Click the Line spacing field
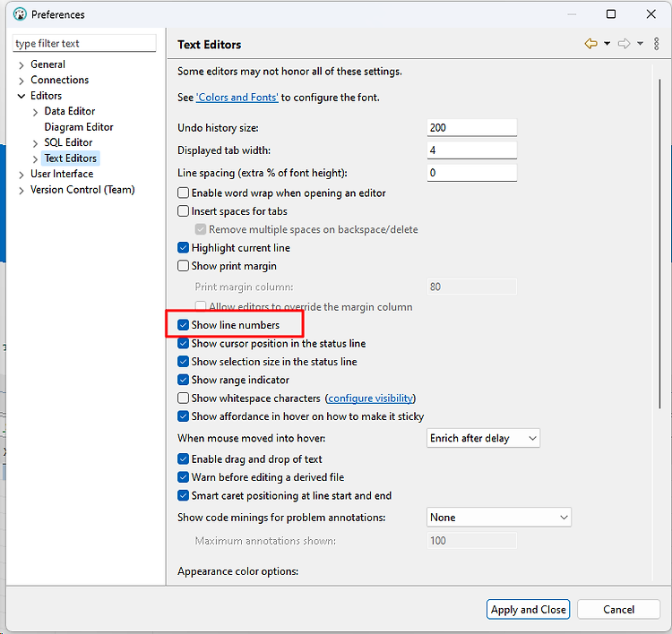 472,173
